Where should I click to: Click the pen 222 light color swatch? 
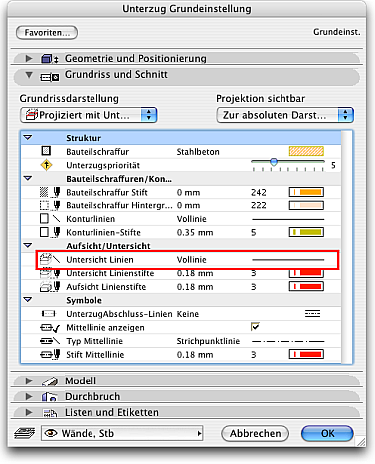coord(306,205)
